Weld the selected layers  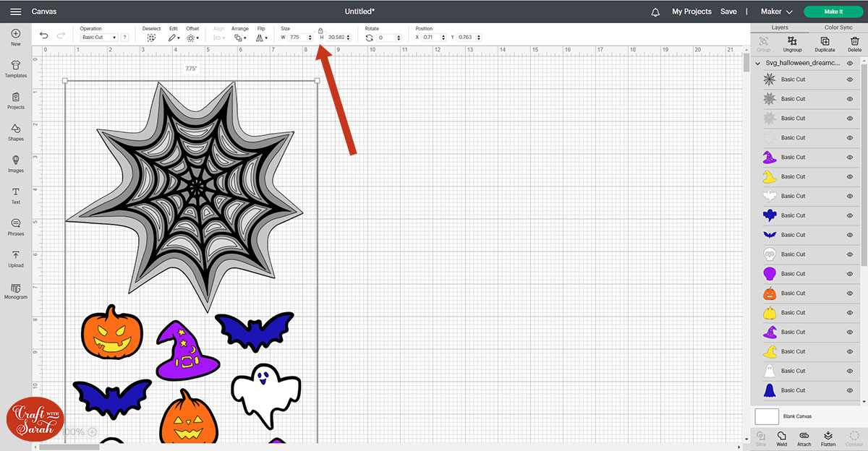(x=781, y=437)
